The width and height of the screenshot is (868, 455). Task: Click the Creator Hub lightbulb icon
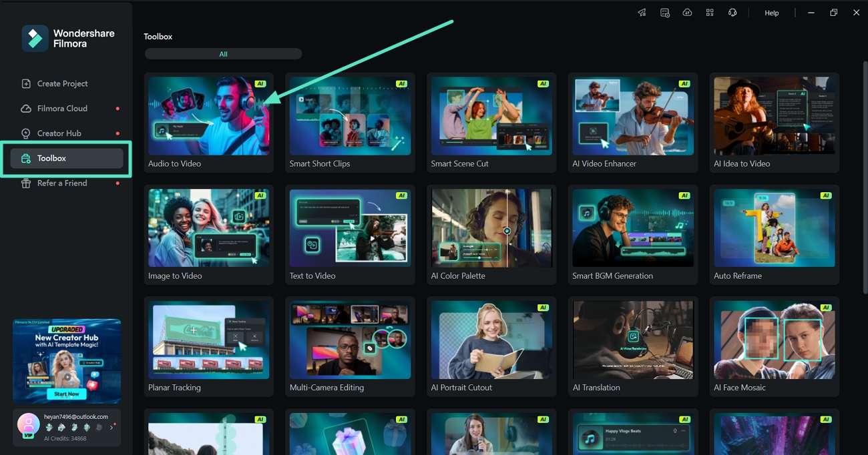[26, 133]
